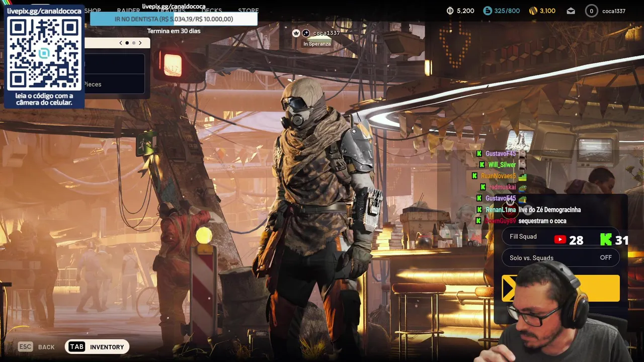Open the SHOP tab
The height and width of the screenshot is (362, 644).
(x=93, y=11)
